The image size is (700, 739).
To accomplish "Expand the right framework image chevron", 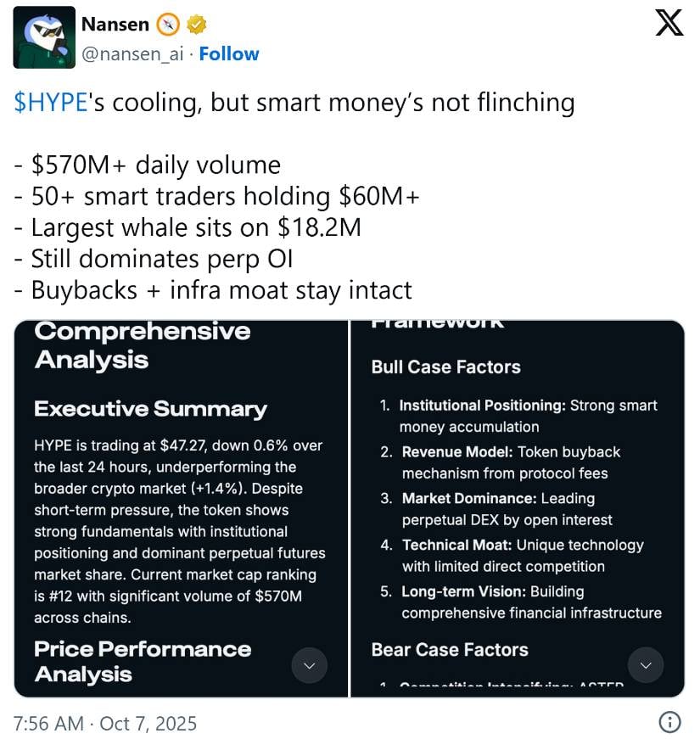I will click(x=646, y=665).
